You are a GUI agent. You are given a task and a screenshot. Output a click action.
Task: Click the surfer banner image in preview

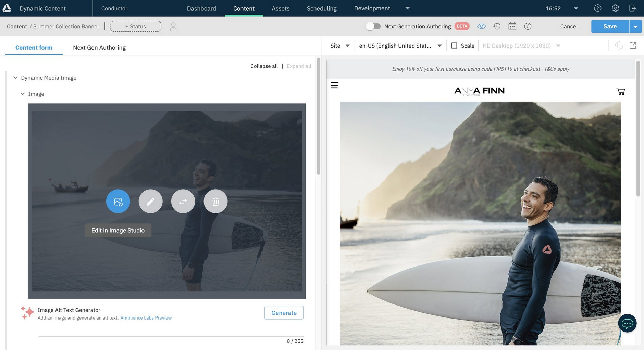(x=480, y=223)
